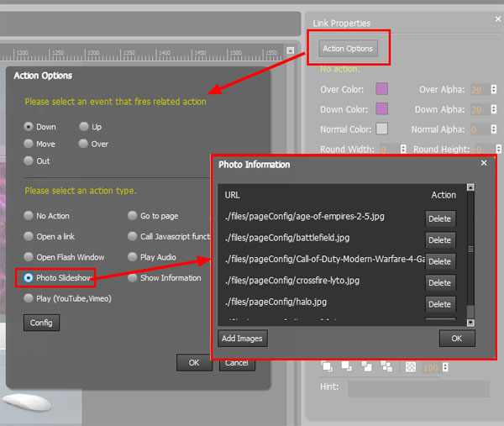504x426 pixels.
Task: Open the Normal Color swatch
Action: [382, 129]
